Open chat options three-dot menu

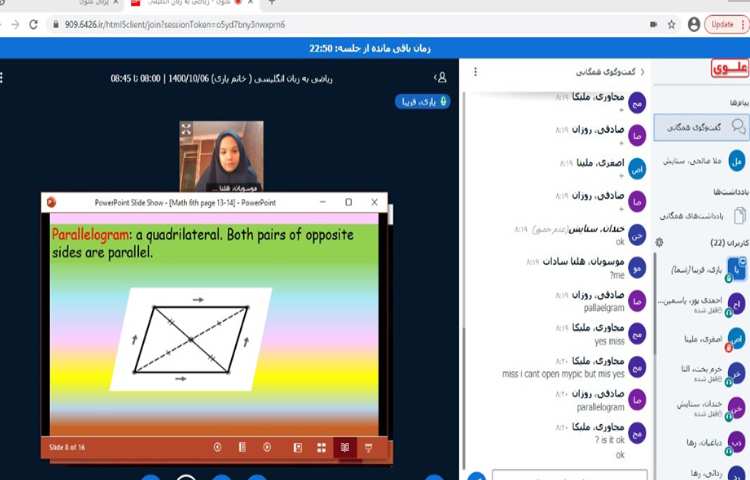[x=475, y=72]
